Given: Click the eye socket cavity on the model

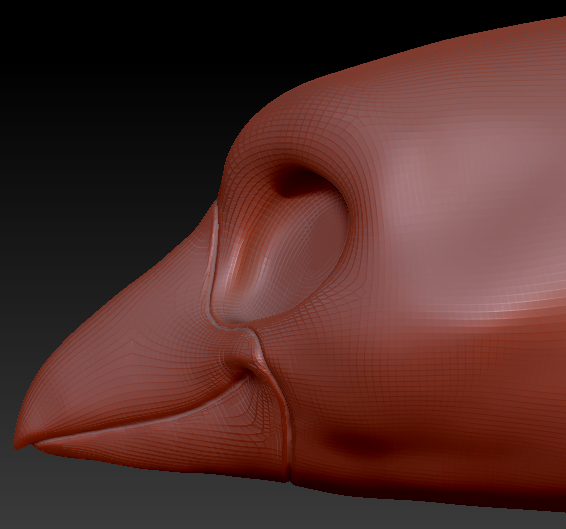Looking at the screenshot, I should pyautogui.click(x=285, y=243).
